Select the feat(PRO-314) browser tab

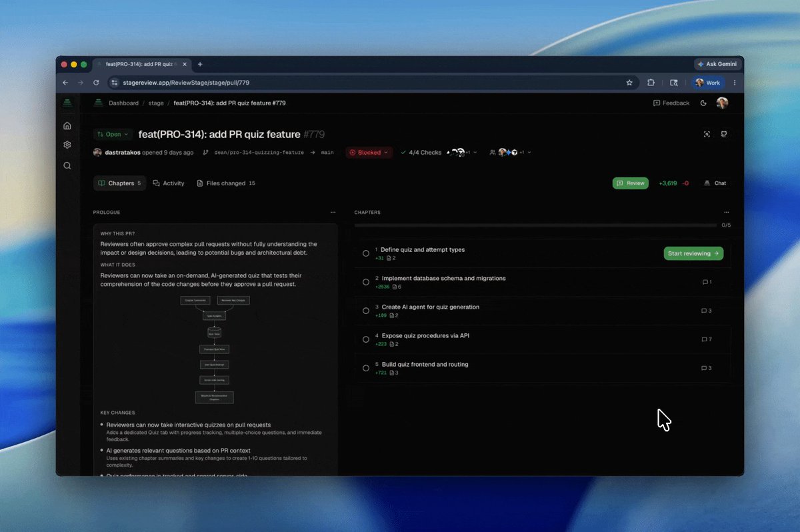142,64
